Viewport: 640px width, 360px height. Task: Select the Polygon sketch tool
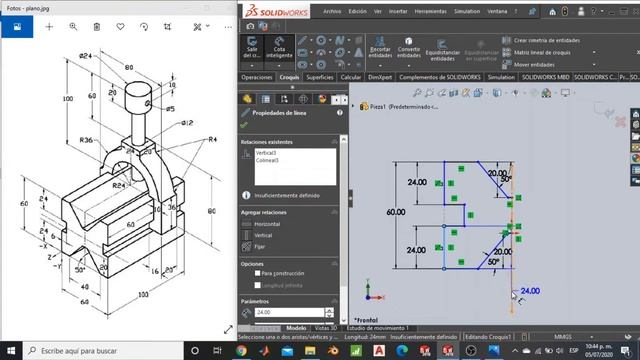pyautogui.click(x=321, y=64)
